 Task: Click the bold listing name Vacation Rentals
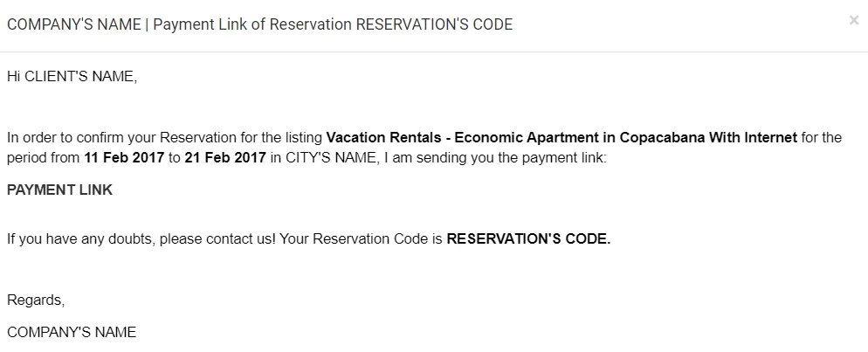pyautogui.click(x=382, y=137)
